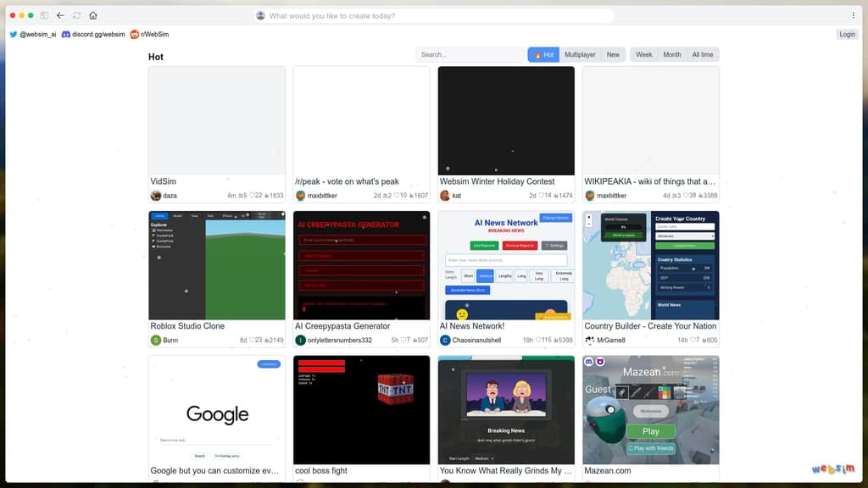Open the AI Creepypasta Generator project
868x488 pixels.
point(361,265)
